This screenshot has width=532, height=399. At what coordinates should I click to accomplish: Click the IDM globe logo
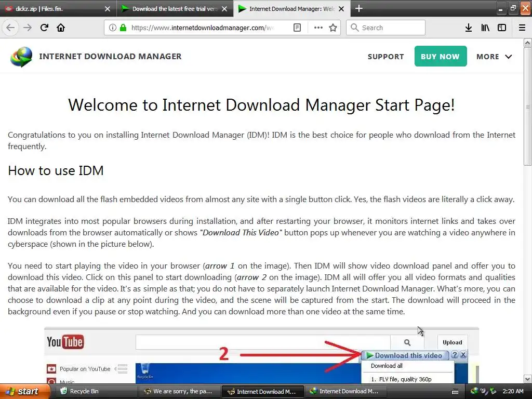pyautogui.click(x=21, y=56)
